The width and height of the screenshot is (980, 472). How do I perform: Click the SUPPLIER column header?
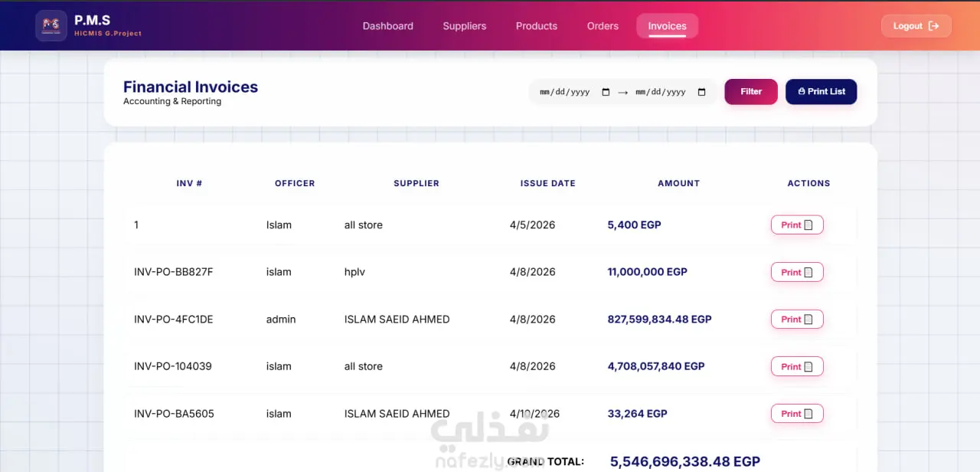point(416,183)
